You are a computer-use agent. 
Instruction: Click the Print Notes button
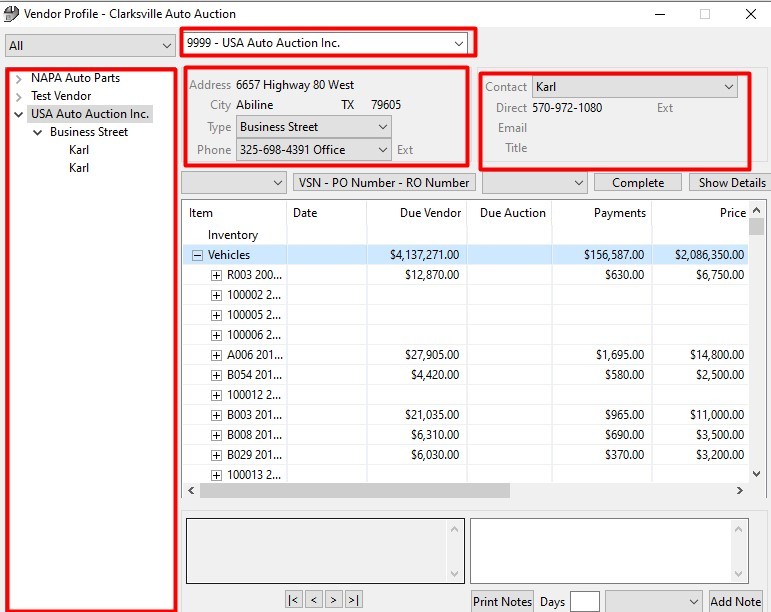(x=502, y=601)
